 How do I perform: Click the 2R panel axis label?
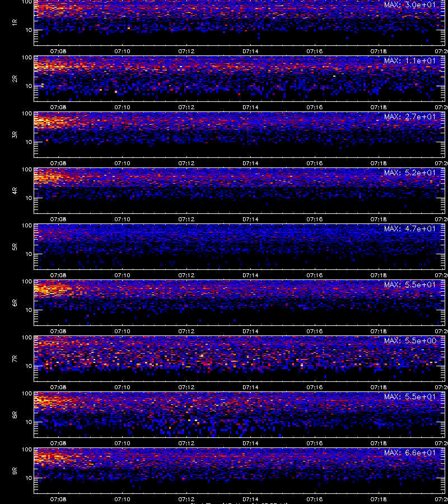15,78
